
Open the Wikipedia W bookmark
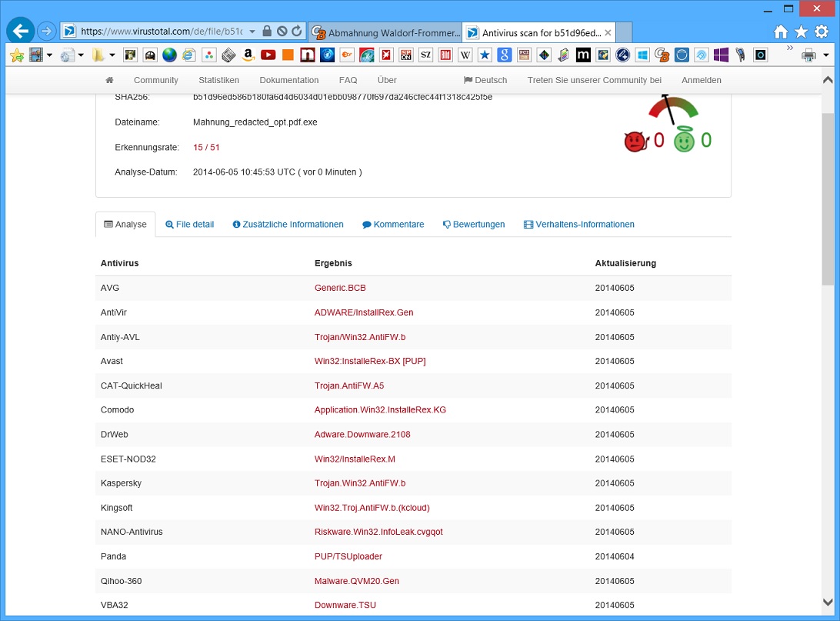[465, 55]
